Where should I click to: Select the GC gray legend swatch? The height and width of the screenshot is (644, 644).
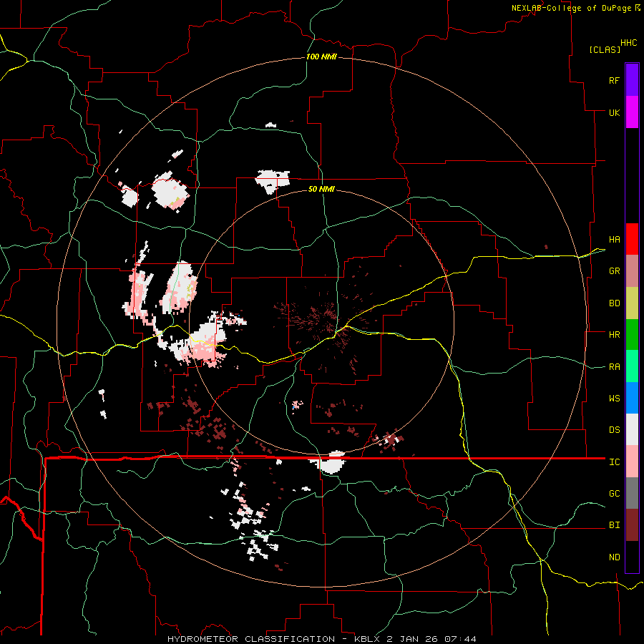[632, 493]
